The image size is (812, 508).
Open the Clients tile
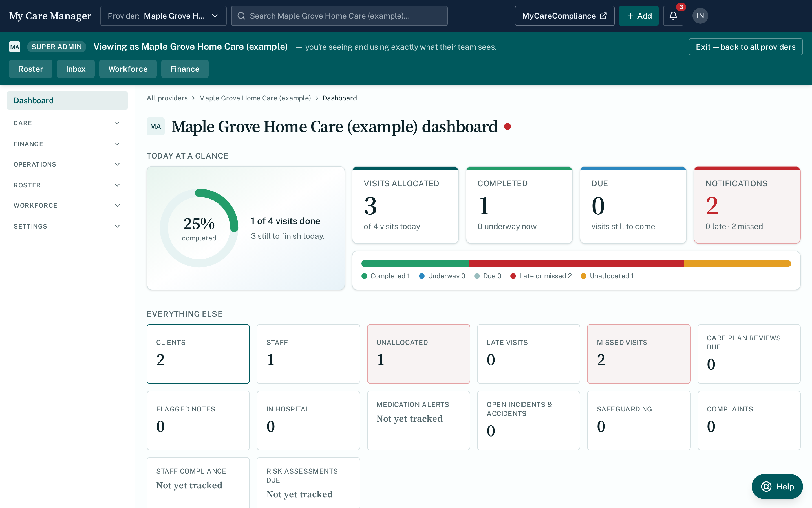tap(198, 354)
